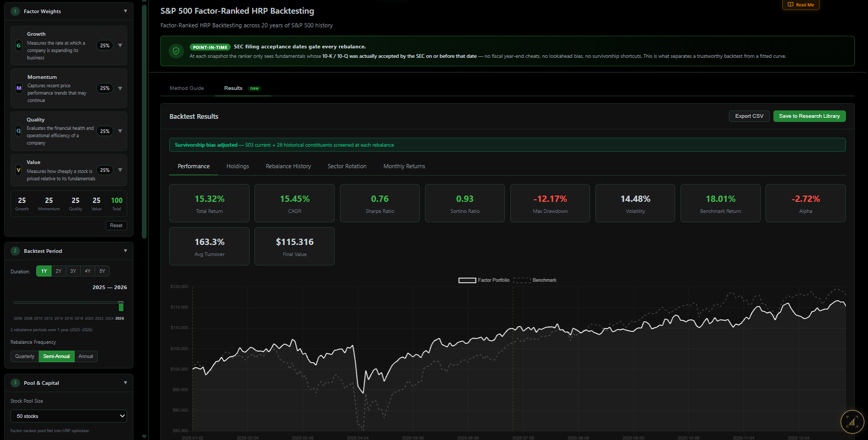Collapse the Backtest Period section

click(125, 251)
